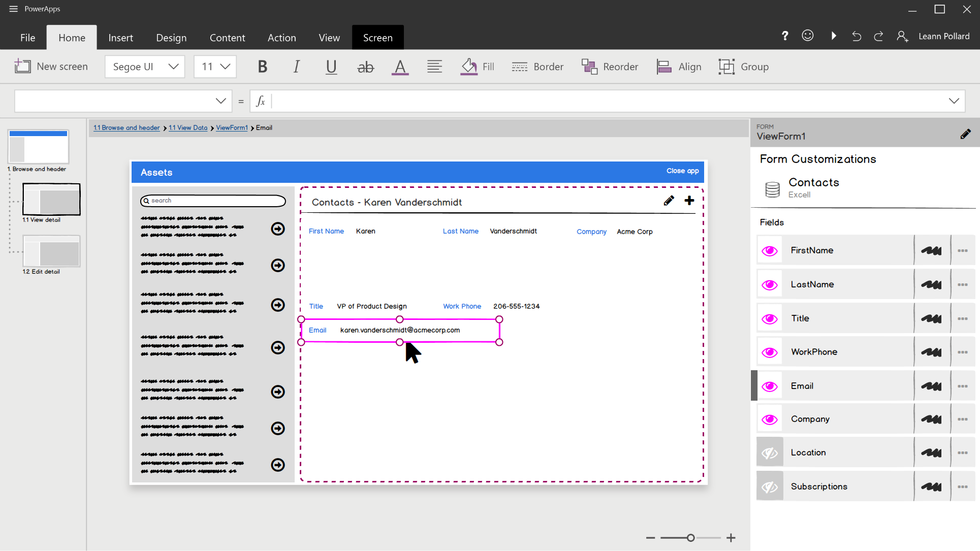Open the first list item arrow
The image size is (980, 551).
(x=278, y=229)
